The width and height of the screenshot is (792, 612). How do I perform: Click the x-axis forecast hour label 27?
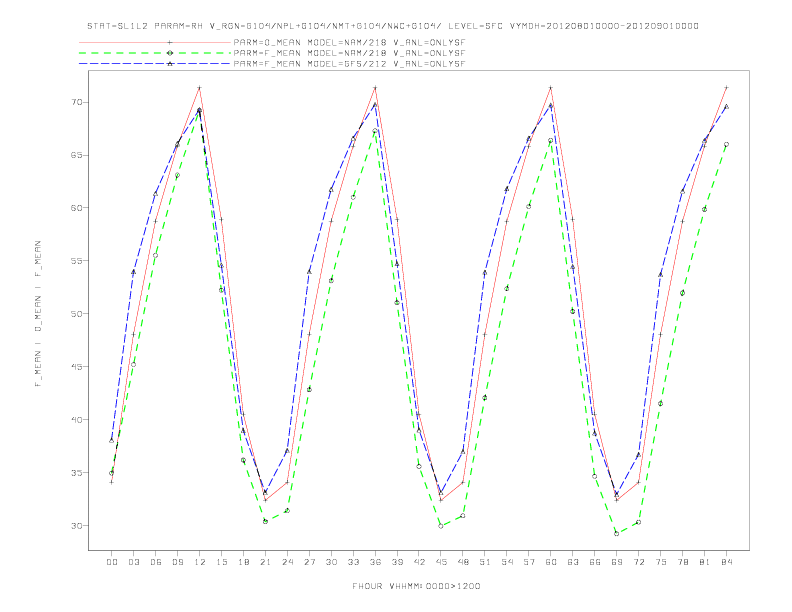pos(309,562)
